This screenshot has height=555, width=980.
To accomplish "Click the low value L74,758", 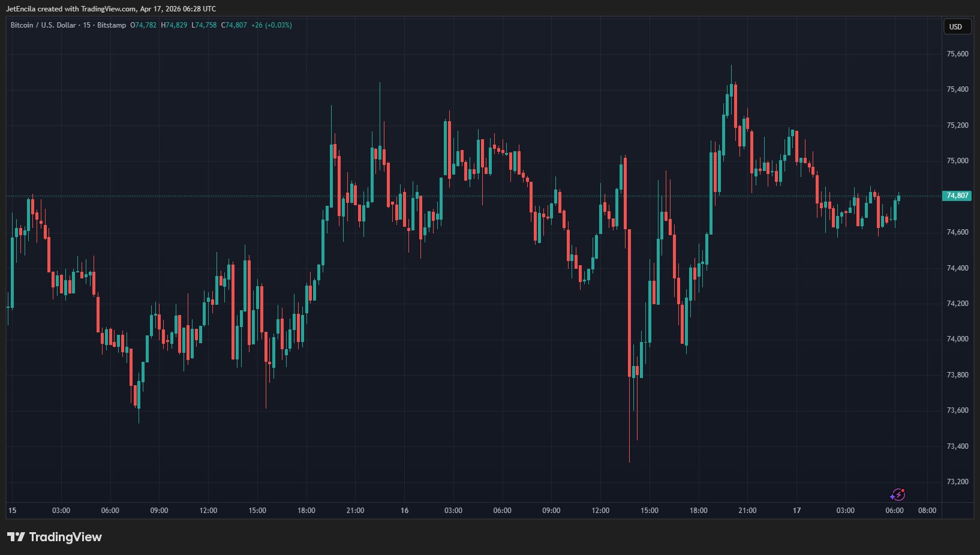I will pos(204,25).
